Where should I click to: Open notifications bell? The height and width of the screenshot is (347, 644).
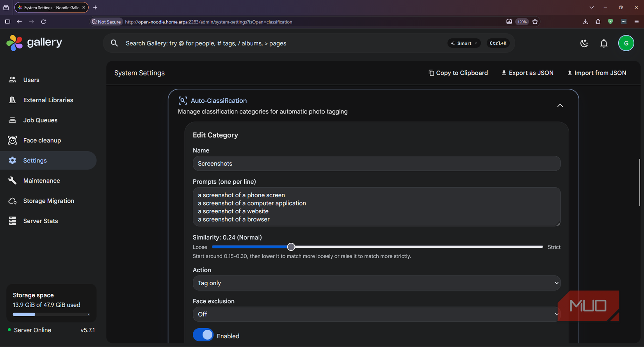pyautogui.click(x=604, y=43)
